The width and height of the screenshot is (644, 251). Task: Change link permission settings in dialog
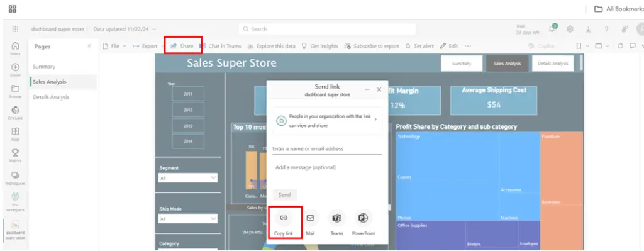[x=327, y=121]
